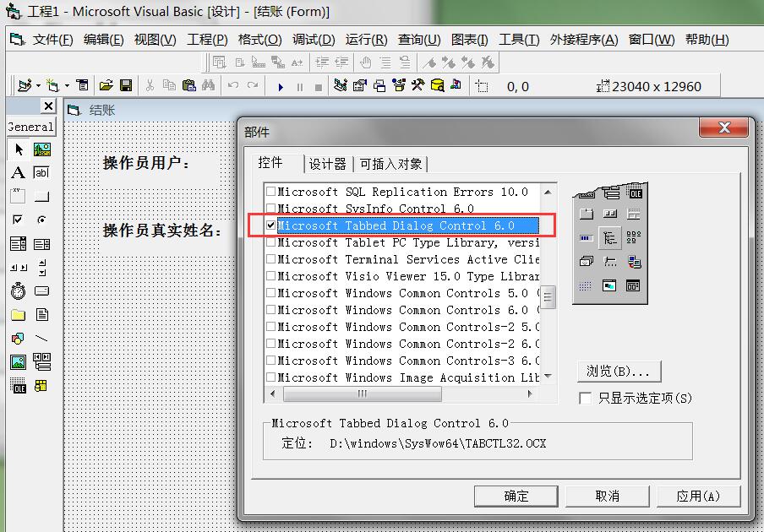Screen dimensions: 764x532
Task: Choose the CheckBox control in the toolbox
Action: coord(18,220)
